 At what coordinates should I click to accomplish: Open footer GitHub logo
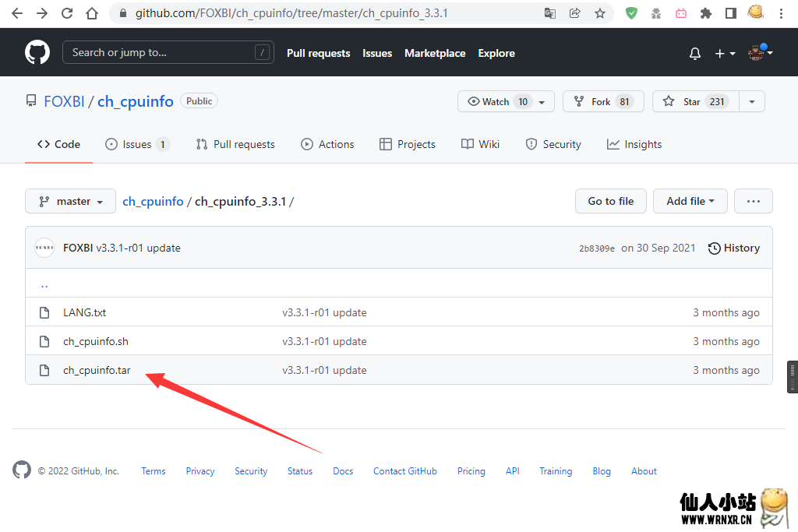coord(22,470)
